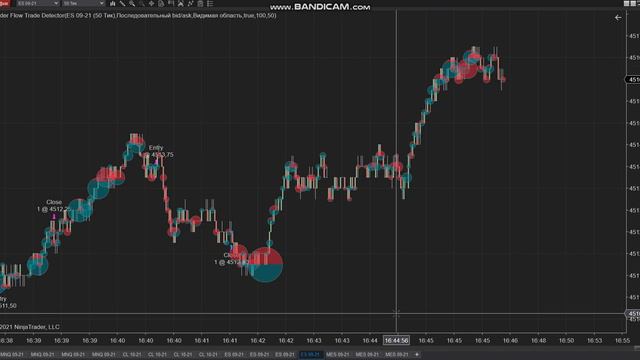640x360 pixels.
Task: Click the 16:48 time axis label
Action: click(538, 340)
